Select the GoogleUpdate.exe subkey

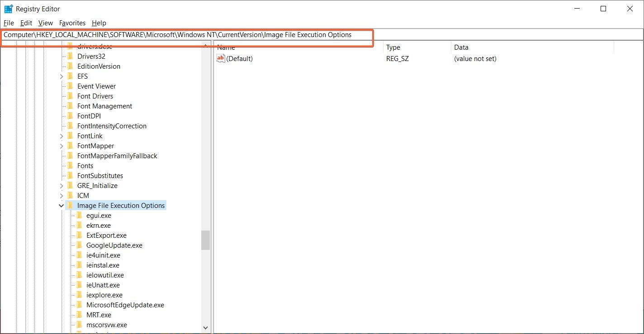coord(114,245)
